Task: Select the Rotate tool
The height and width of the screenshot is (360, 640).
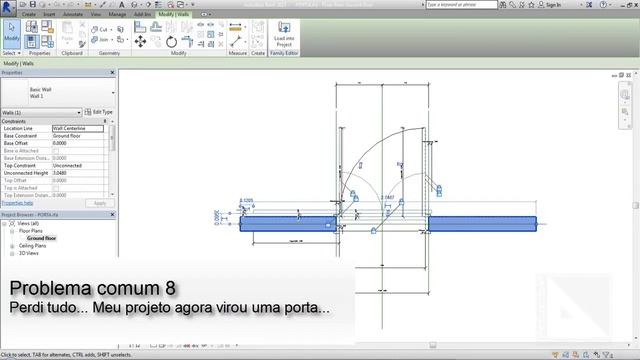Action: [171, 42]
